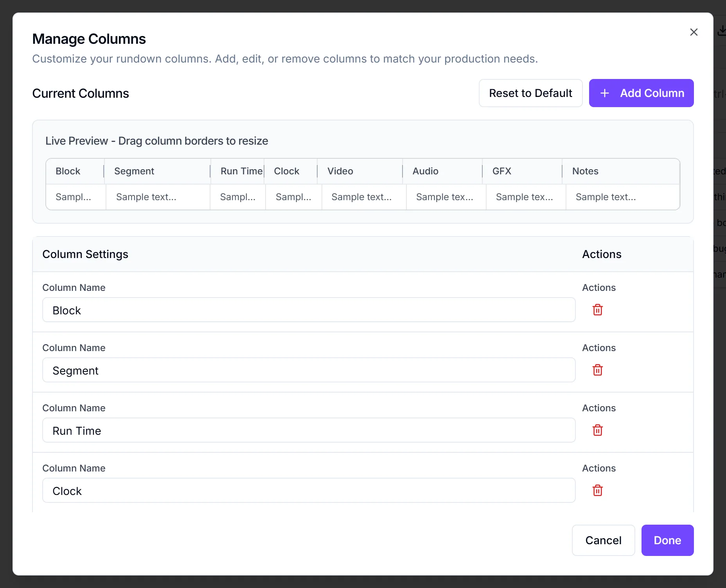
Task: Delete the Segment column with trash icon
Action: click(x=597, y=370)
